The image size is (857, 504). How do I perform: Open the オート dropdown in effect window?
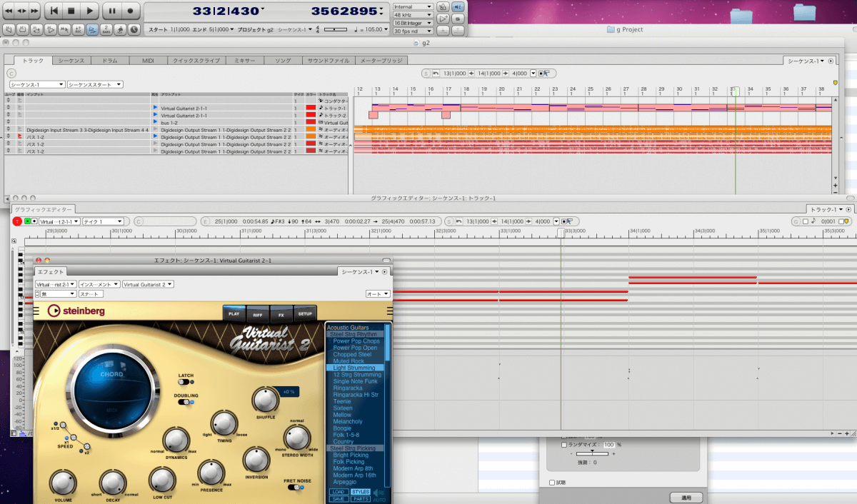pyautogui.click(x=378, y=293)
